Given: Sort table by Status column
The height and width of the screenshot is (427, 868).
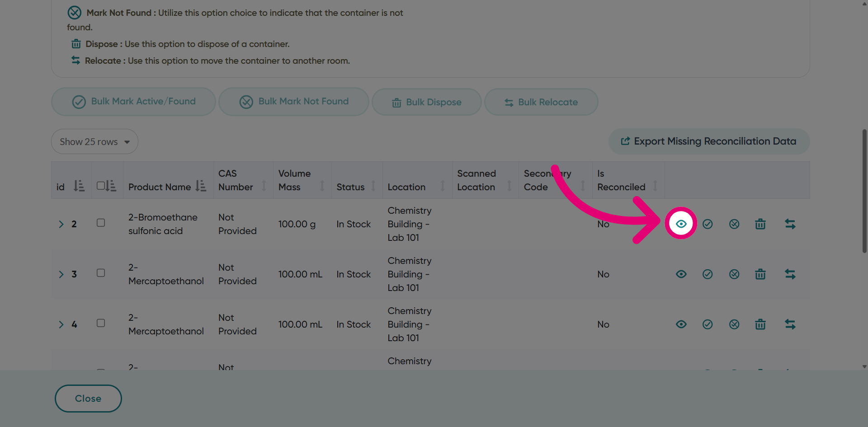Looking at the screenshot, I should 373,186.
